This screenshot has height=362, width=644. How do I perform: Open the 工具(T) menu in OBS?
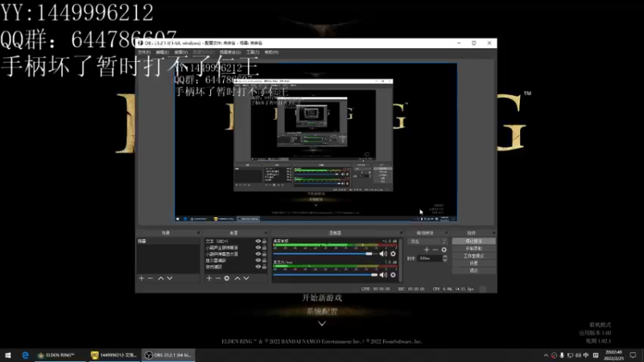pyautogui.click(x=253, y=52)
